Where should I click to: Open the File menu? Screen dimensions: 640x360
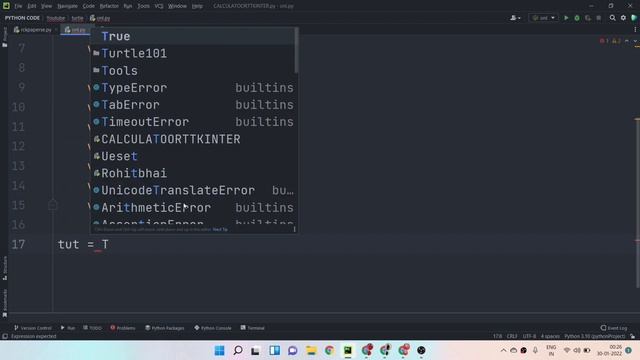click(x=18, y=6)
